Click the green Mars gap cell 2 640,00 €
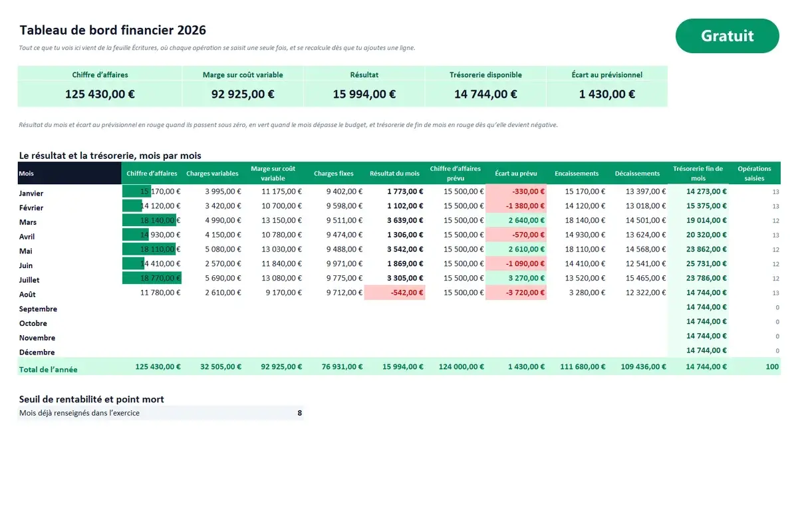 (516, 220)
